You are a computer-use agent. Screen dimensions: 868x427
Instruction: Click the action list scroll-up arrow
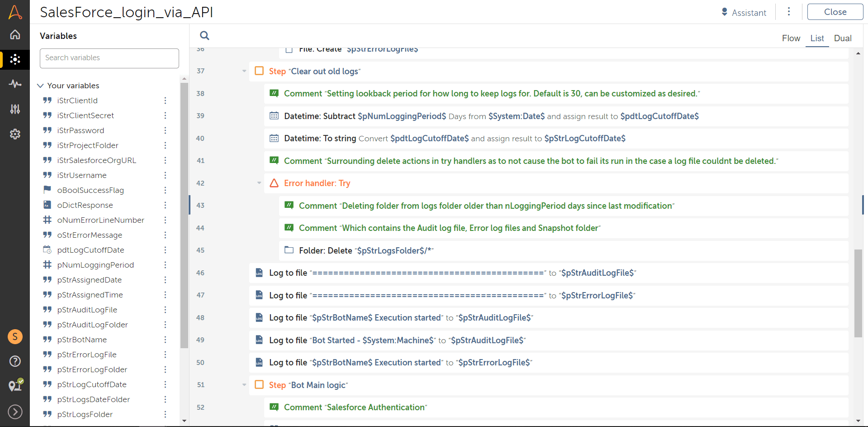[858, 53]
